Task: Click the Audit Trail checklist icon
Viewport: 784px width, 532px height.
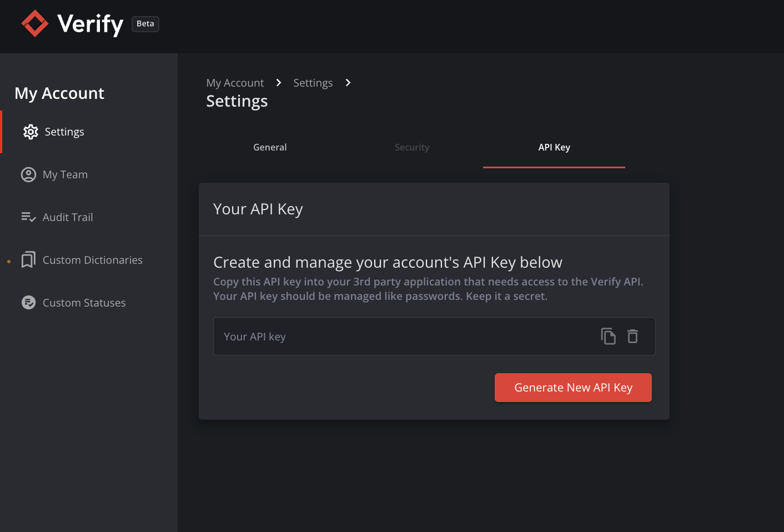Action: pos(28,217)
